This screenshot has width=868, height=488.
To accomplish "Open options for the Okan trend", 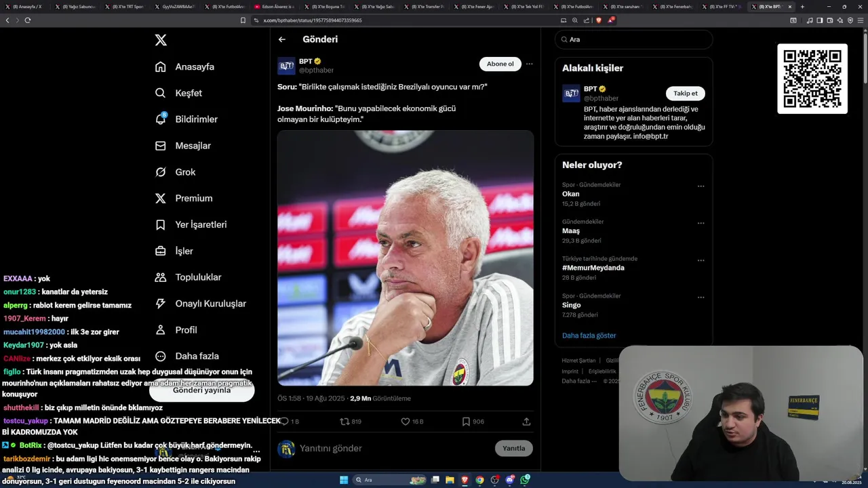I will click(x=701, y=186).
